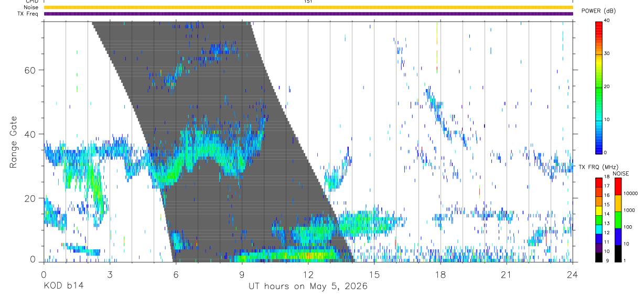This screenshot has width=644, height=297.
Task: Click the purple TX Freq indicator bar
Action: pyautogui.click(x=308, y=14)
